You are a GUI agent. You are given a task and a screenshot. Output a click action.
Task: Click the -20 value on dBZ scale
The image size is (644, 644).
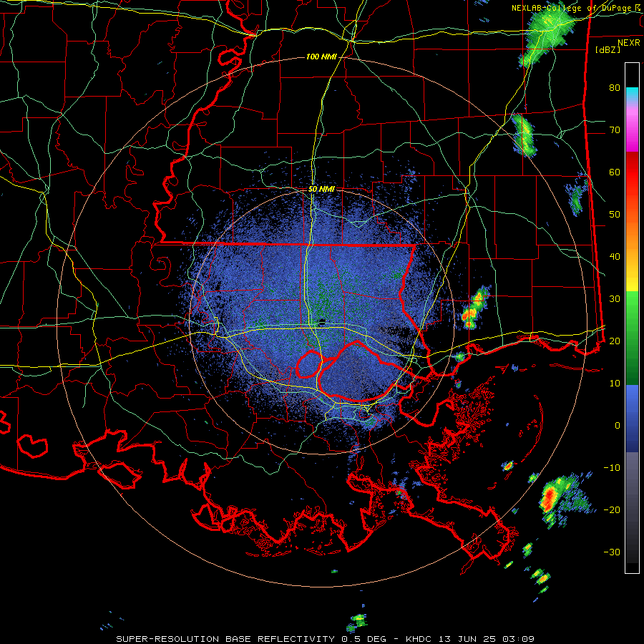tap(612, 510)
